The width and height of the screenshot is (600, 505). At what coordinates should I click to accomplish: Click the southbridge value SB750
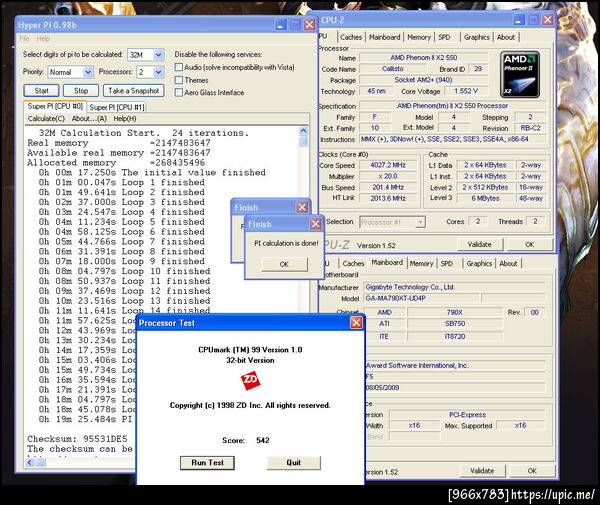(x=455, y=323)
